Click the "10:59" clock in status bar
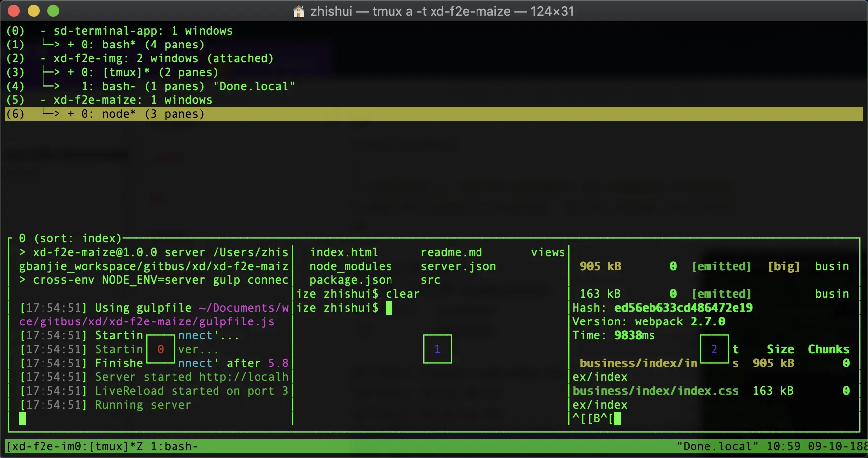Screen dimensions: 868x458 pos(783,446)
